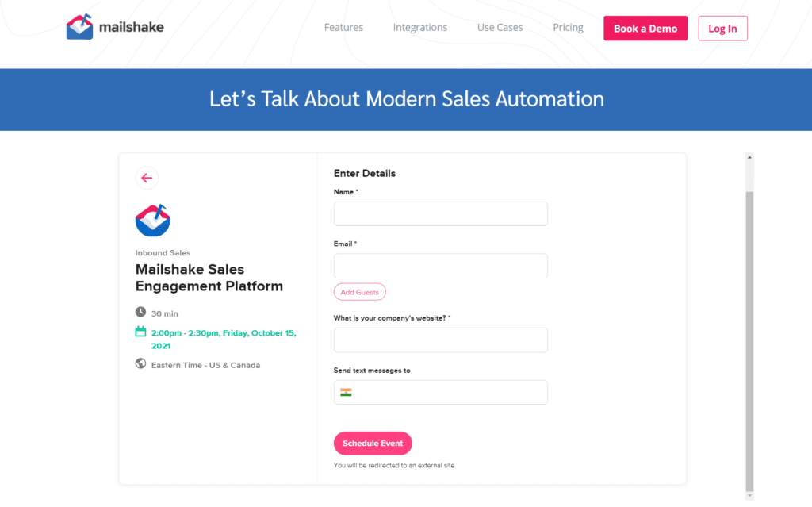Click inside the Name input field
Screen dimensions: 812x507
(440, 213)
